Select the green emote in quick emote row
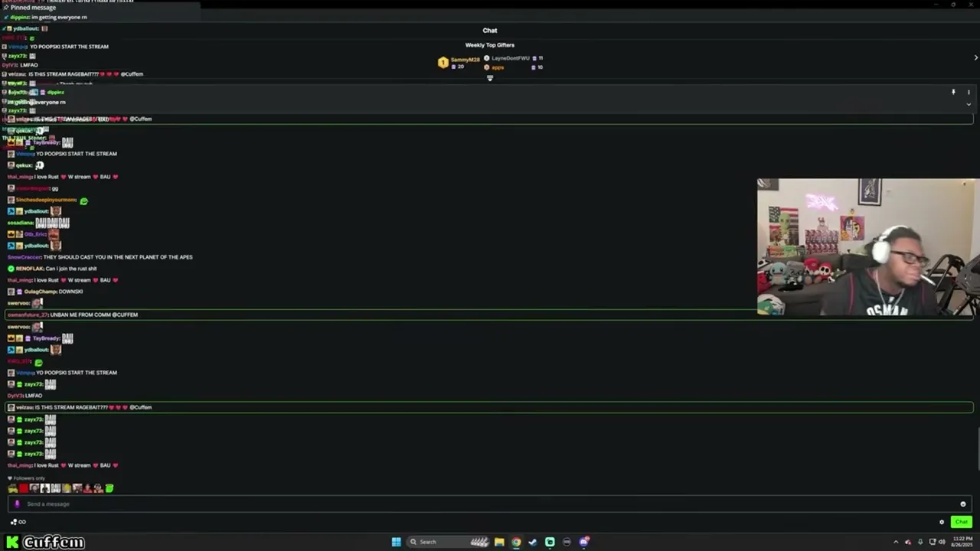The height and width of the screenshot is (551, 980). [x=109, y=488]
